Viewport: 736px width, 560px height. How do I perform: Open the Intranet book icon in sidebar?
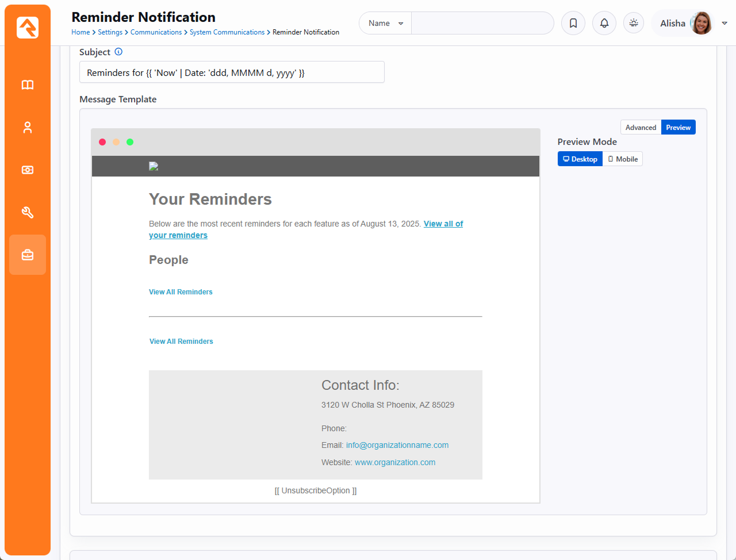tap(28, 85)
